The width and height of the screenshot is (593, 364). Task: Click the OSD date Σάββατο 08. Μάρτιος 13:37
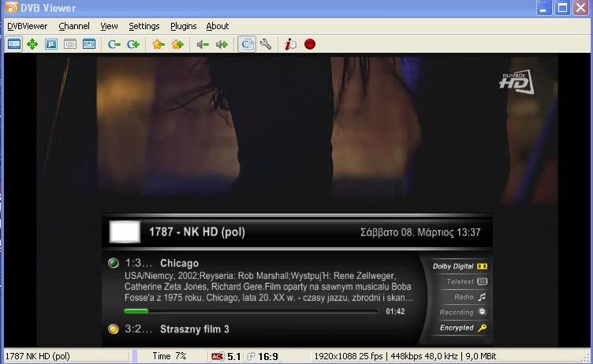[420, 232]
